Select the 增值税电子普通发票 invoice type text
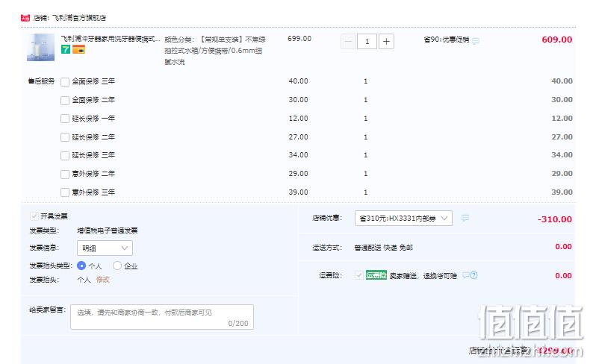 pos(108,230)
